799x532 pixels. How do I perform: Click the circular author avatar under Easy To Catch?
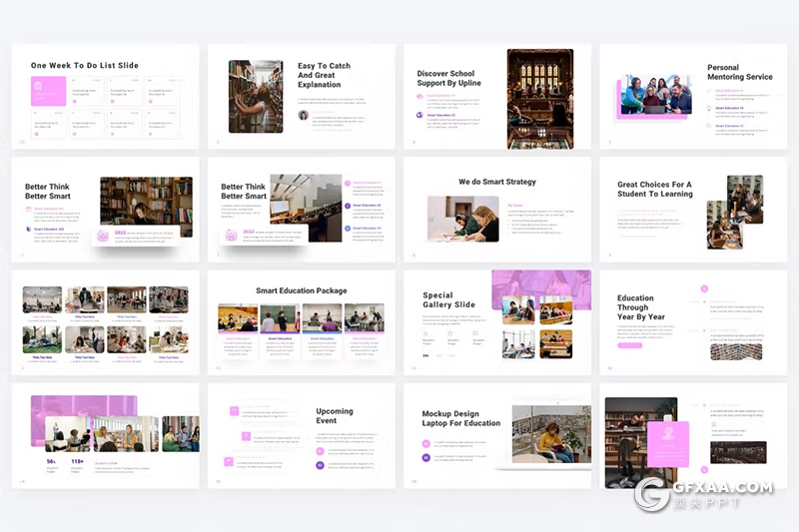303,115
